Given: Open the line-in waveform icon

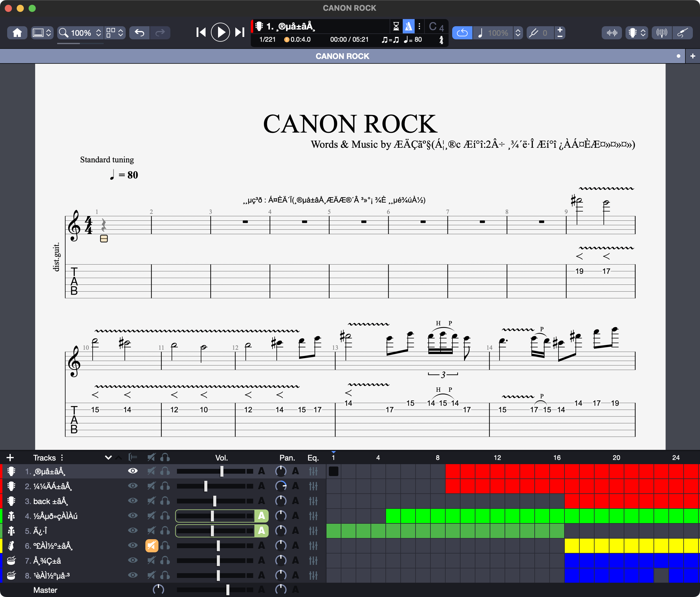Looking at the screenshot, I should pos(612,33).
